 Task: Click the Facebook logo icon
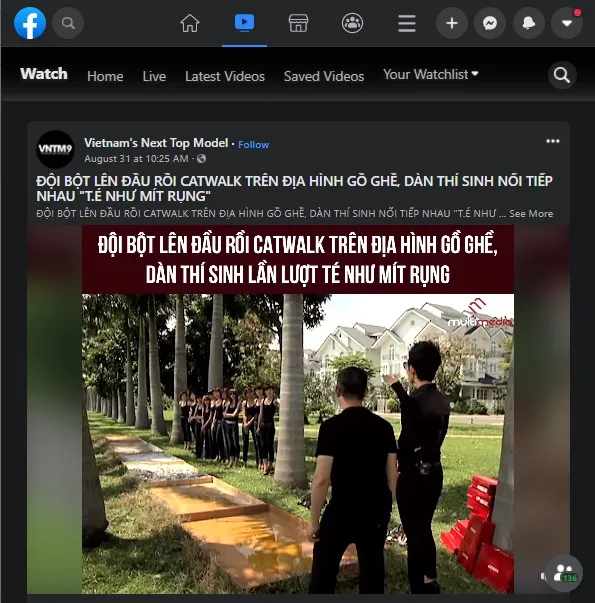tap(30, 23)
